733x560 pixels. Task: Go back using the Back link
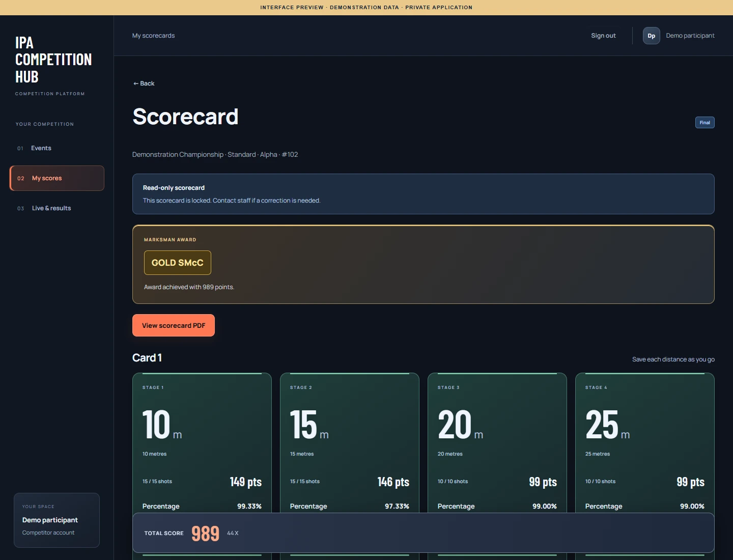pyautogui.click(x=144, y=83)
